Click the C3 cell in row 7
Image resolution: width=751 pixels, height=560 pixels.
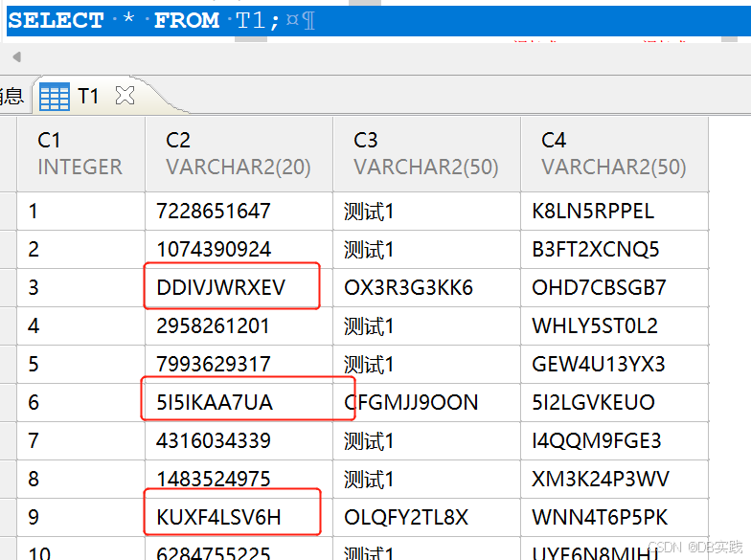(x=426, y=440)
